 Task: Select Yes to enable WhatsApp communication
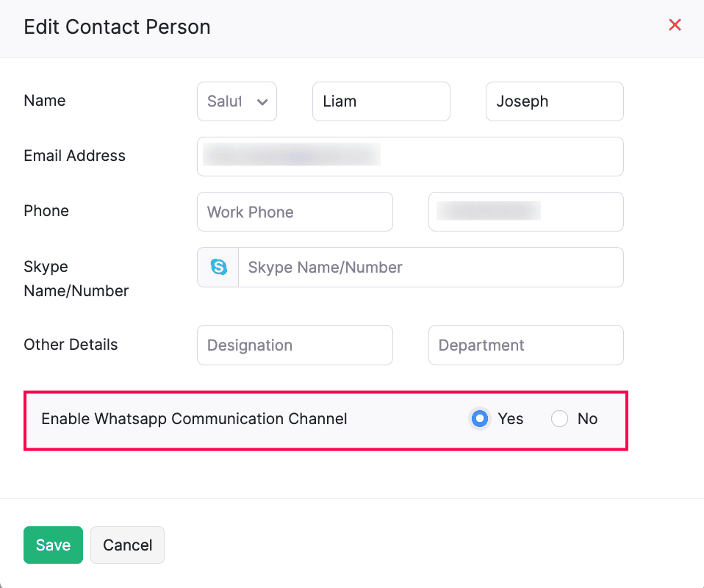point(479,418)
